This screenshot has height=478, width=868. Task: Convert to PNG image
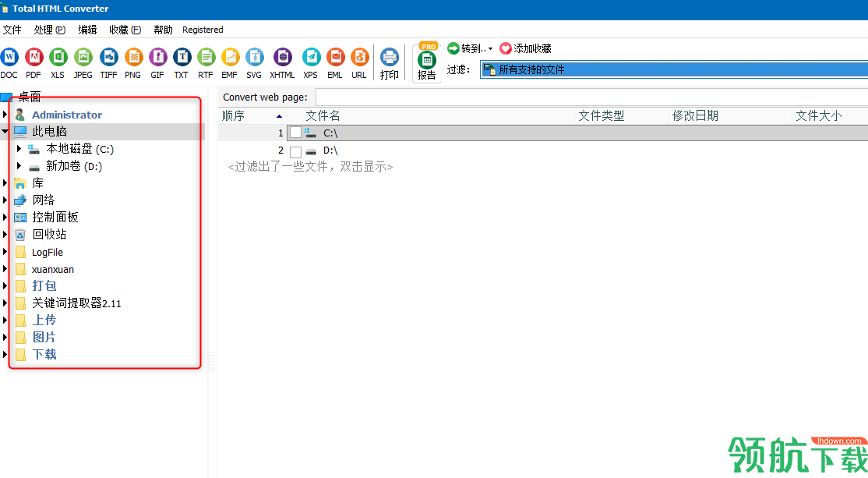click(x=133, y=57)
